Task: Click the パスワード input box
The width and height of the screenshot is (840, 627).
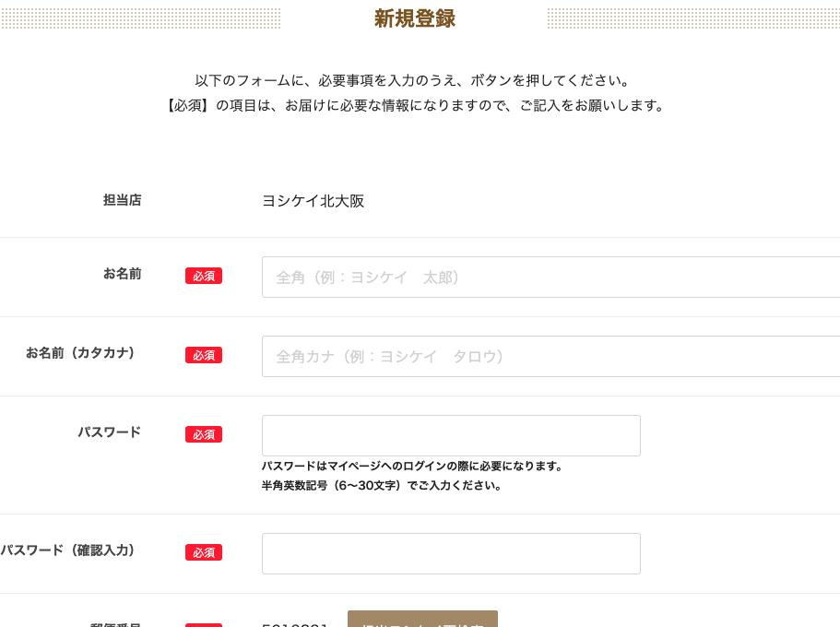Action: (451, 435)
